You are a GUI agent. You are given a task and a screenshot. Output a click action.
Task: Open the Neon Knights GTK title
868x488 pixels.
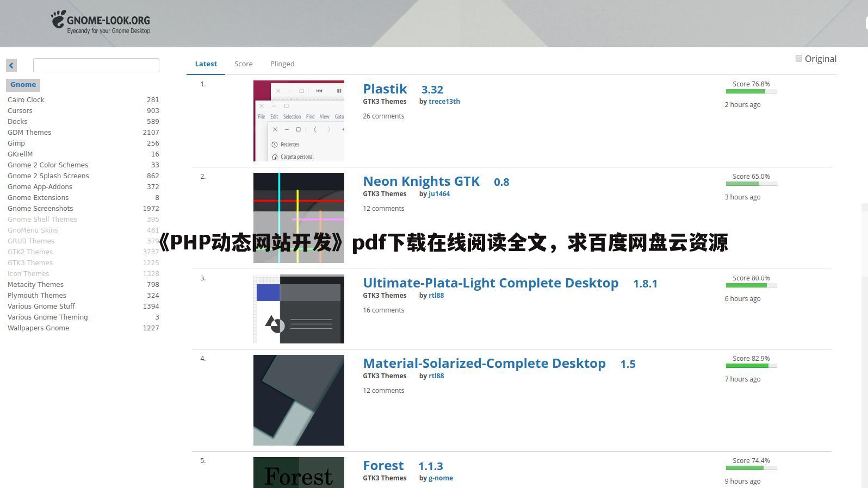click(x=421, y=182)
